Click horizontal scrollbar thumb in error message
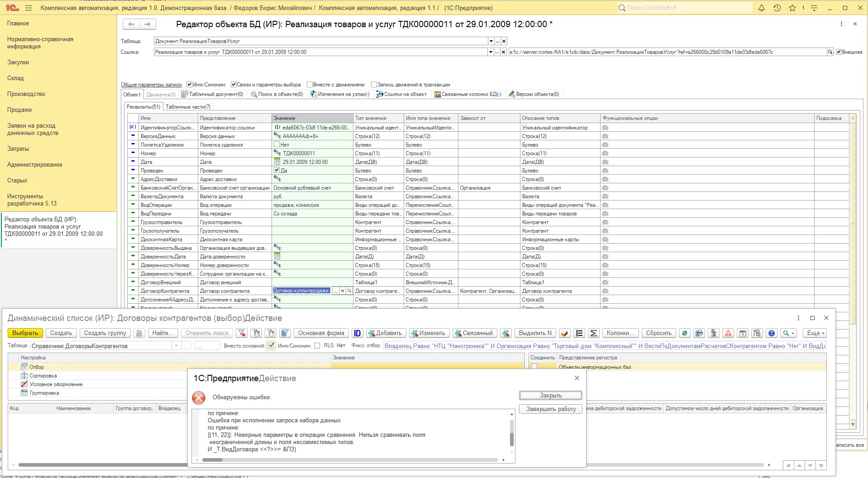This screenshot has width=868, height=478. (212, 460)
